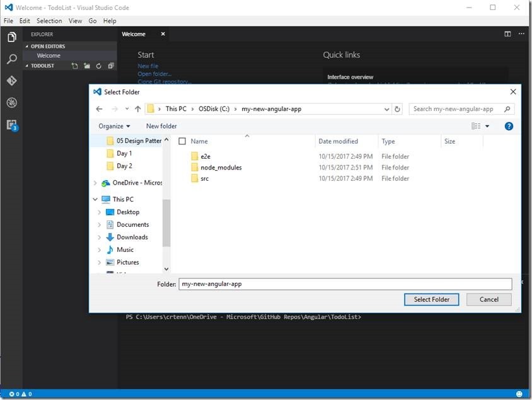Select Welcome under Open Editors
The height and width of the screenshot is (400, 532).
click(49, 55)
